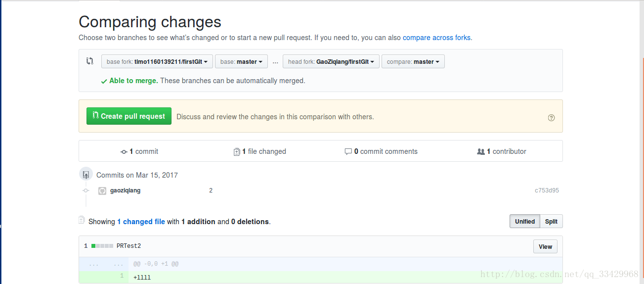Open the head fork GaoZiqiang/firstGit dropdown
The height and width of the screenshot is (284, 644).
click(x=331, y=62)
